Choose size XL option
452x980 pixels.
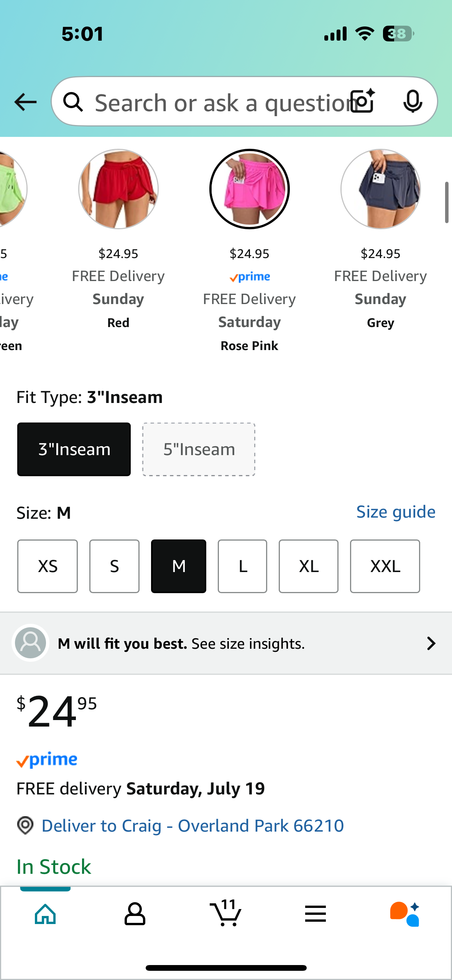309,566
